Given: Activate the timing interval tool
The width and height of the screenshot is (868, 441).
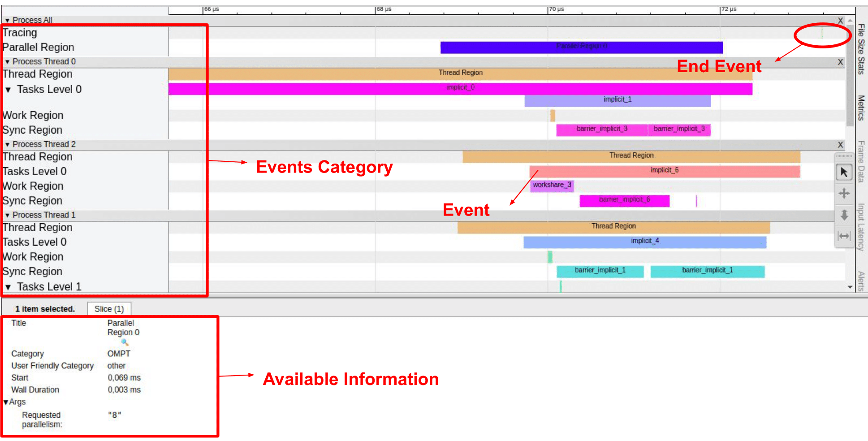Looking at the screenshot, I should pyautogui.click(x=844, y=236).
